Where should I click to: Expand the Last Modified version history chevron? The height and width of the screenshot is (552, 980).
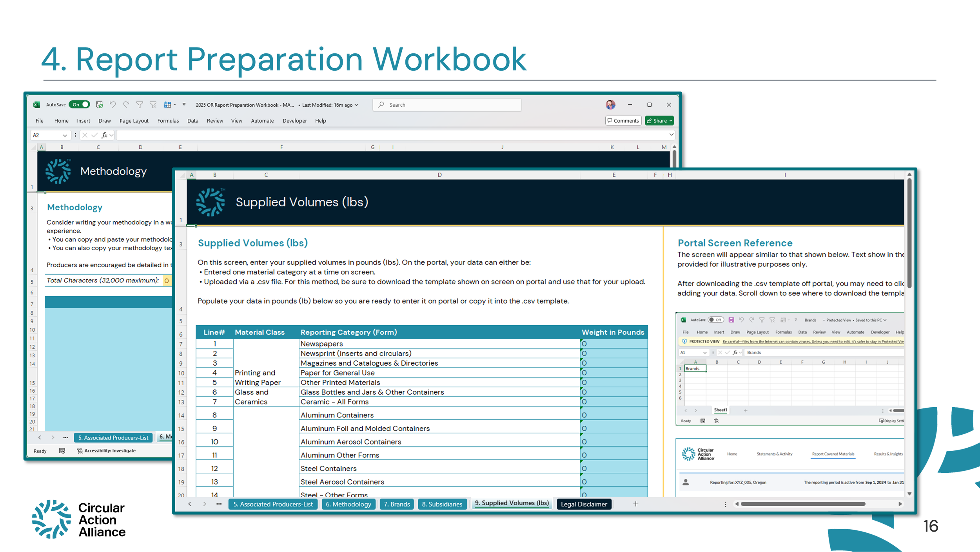pyautogui.click(x=356, y=105)
